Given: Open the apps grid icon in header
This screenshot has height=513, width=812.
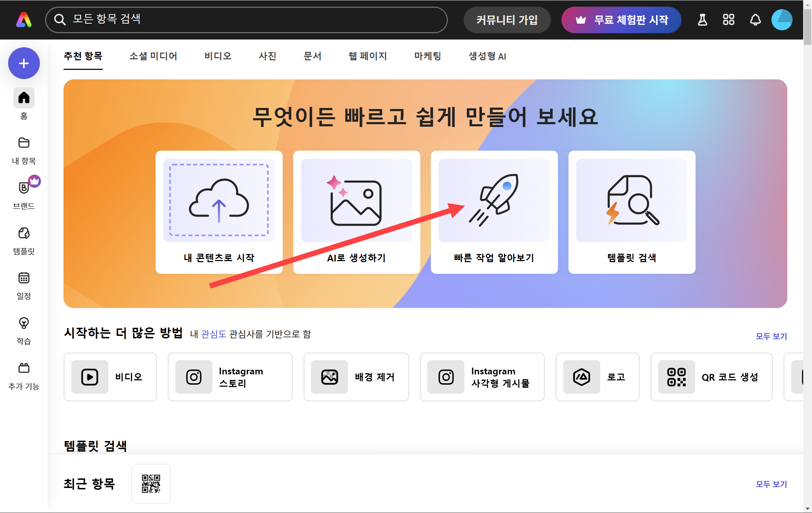Looking at the screenshot, I should 728,20.
